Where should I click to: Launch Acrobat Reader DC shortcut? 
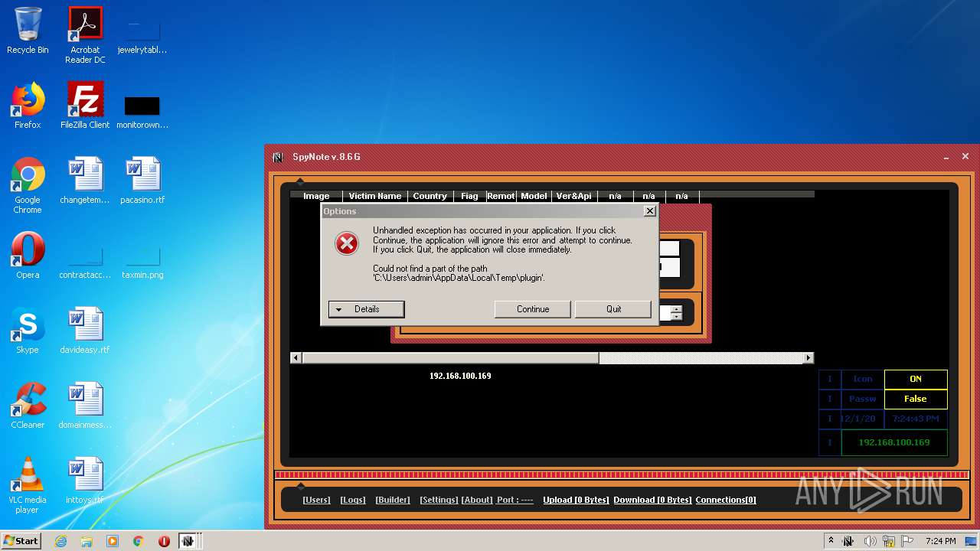tap(85, 35)
